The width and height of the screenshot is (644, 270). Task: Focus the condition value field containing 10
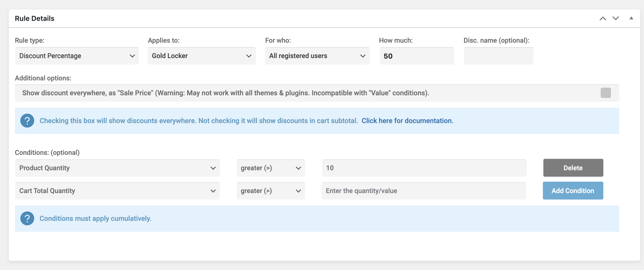(x=424, y=168)
